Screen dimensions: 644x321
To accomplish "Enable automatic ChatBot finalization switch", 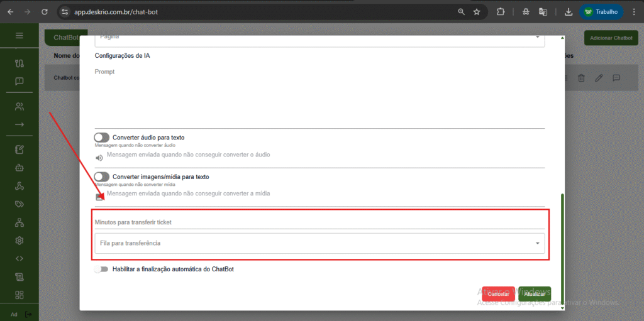I will click(x=102, y=269).
